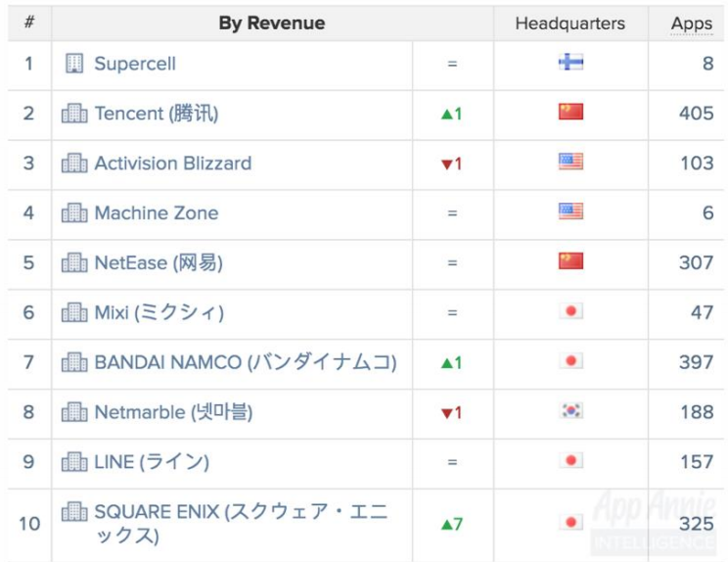
Task: Click the Headquarters column header
Action: click(x=569, y=23)
